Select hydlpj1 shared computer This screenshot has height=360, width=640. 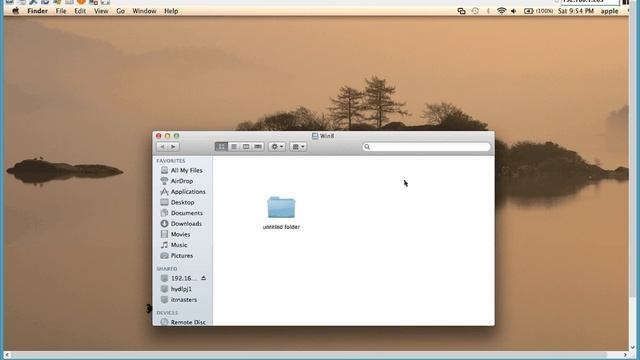point(182,289)
